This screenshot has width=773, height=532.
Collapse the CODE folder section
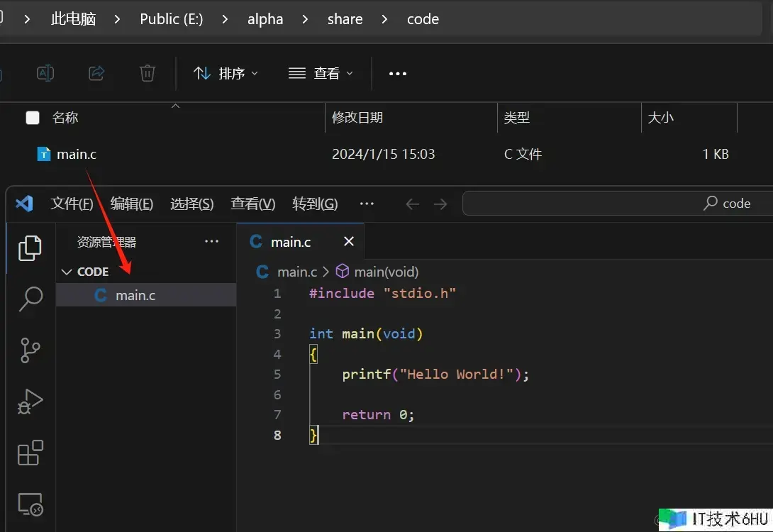tap(67, 272)
